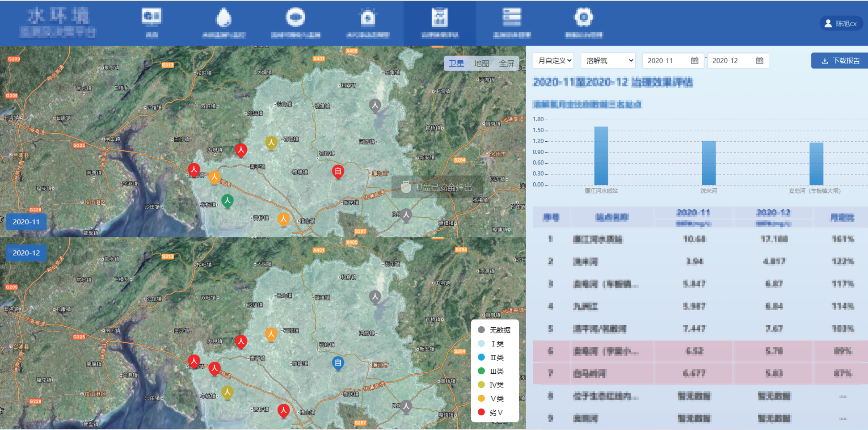
Task: Open the clipboard report navigation icon
Action: coord(440,17)
